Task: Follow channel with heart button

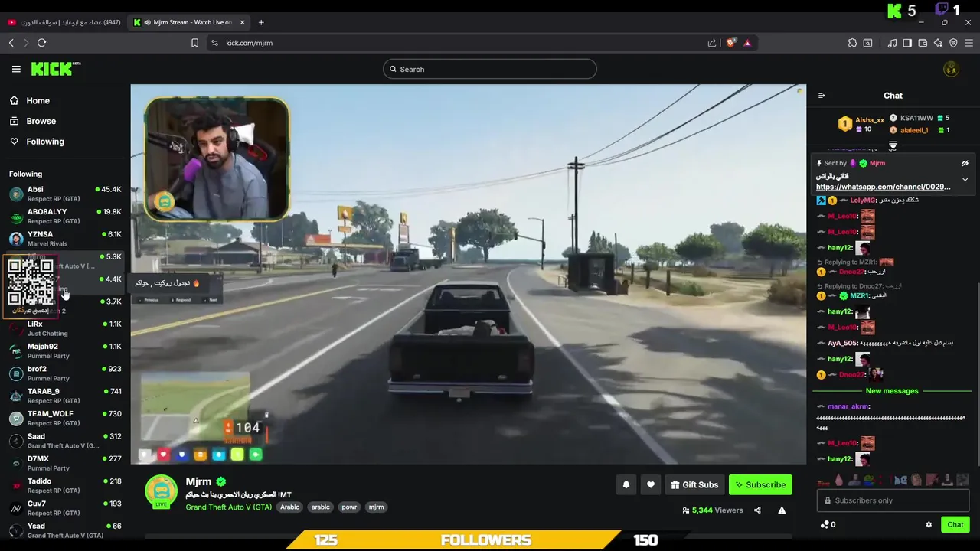Action: click(x=651, y=484)
